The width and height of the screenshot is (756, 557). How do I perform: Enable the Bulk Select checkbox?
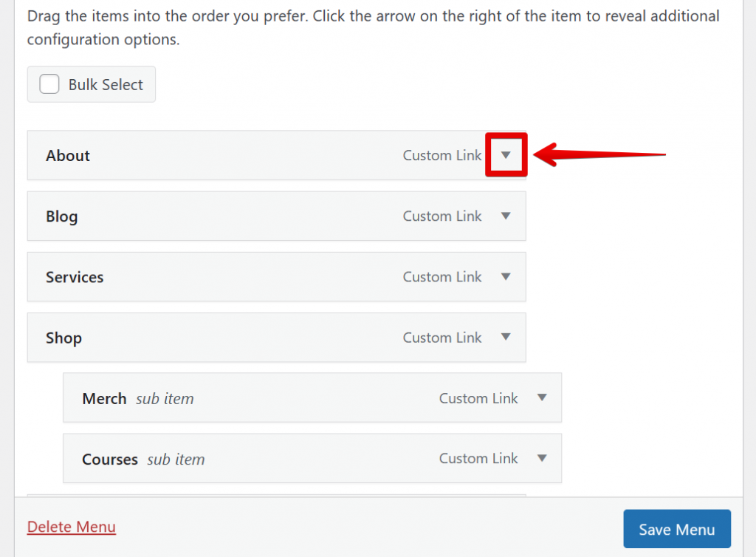pos(49,84)
